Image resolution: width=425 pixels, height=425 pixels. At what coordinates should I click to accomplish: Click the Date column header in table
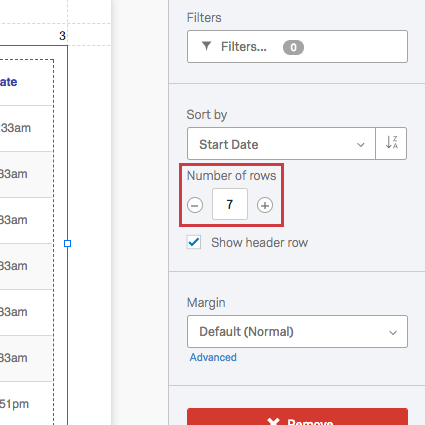coord(9,82)
